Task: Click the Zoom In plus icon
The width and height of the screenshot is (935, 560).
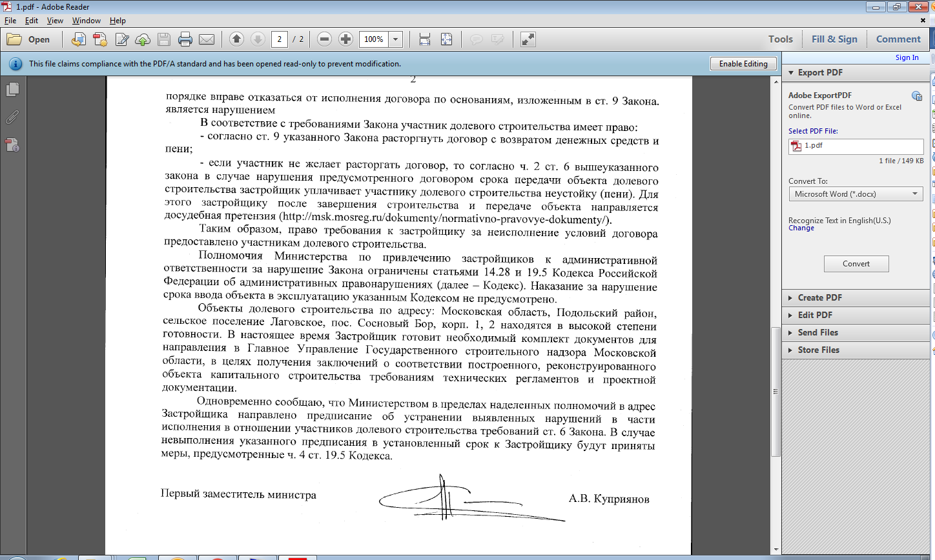Action: tap(345, 39)
